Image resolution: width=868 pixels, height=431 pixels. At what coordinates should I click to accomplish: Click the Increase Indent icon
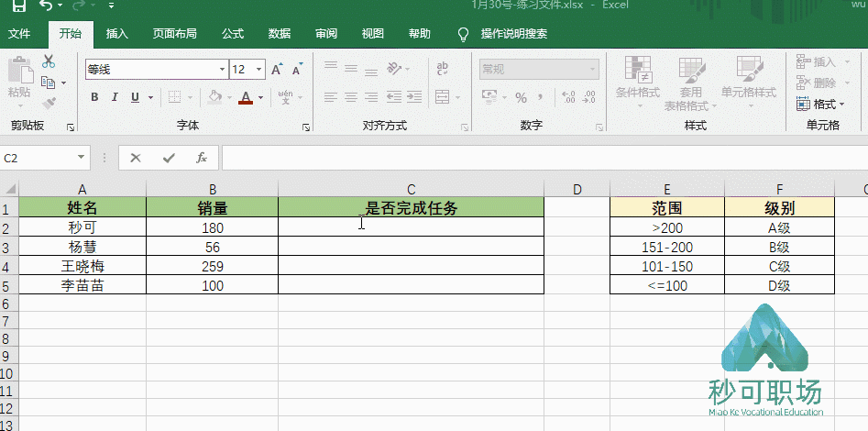(414, 97)
